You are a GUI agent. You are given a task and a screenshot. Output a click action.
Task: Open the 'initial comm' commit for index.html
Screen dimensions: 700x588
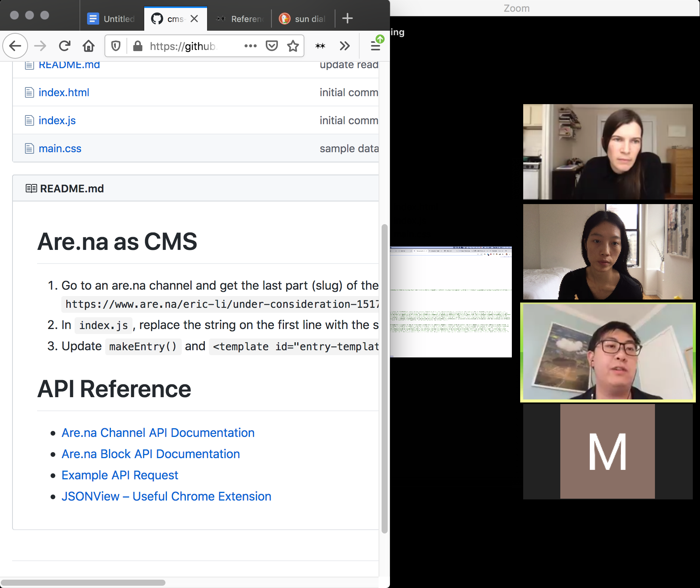[x=349, y=92]
